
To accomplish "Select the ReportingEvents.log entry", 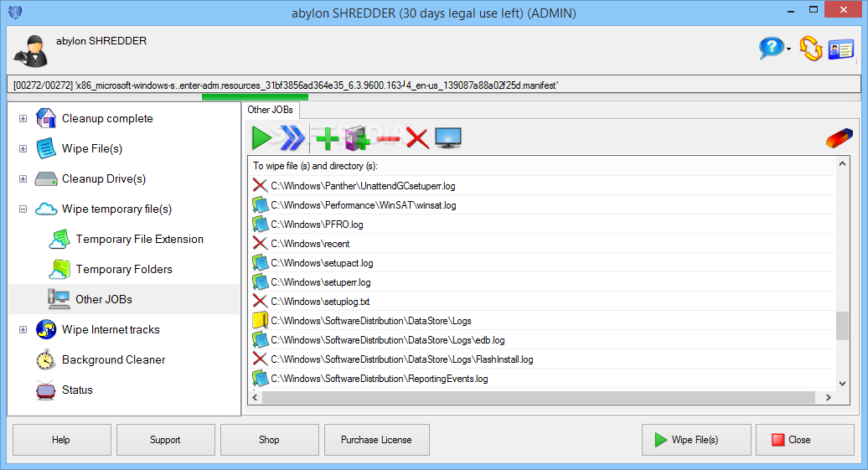I will 380,379.
